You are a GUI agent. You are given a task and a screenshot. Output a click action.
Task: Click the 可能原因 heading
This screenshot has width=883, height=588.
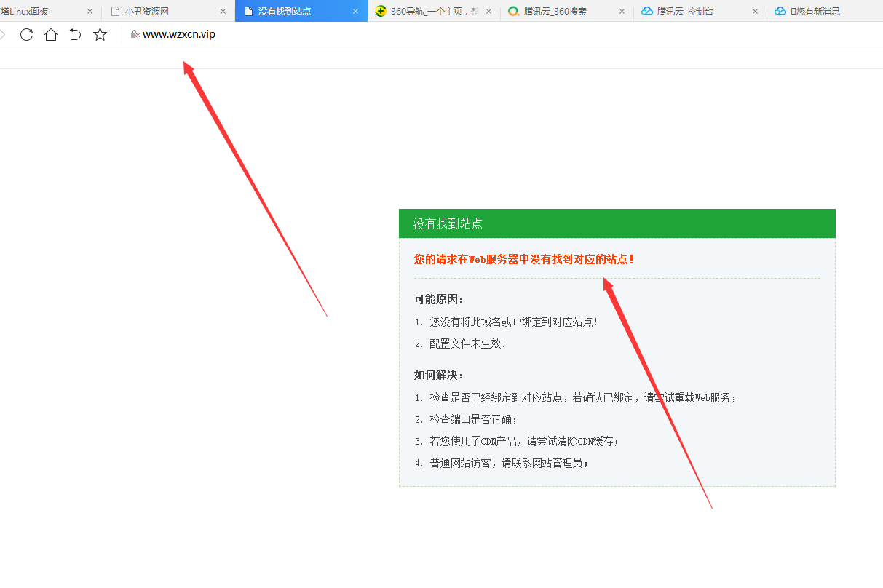tap(440, 299)
